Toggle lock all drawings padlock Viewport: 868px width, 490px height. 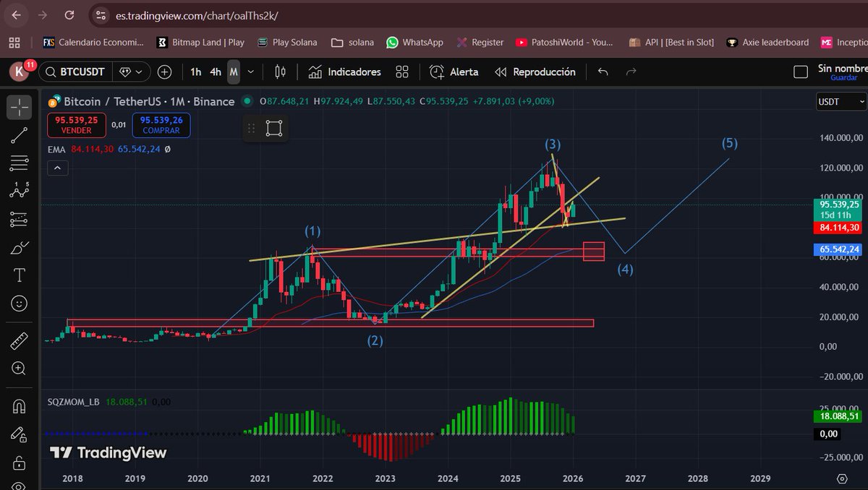(20, 463)
